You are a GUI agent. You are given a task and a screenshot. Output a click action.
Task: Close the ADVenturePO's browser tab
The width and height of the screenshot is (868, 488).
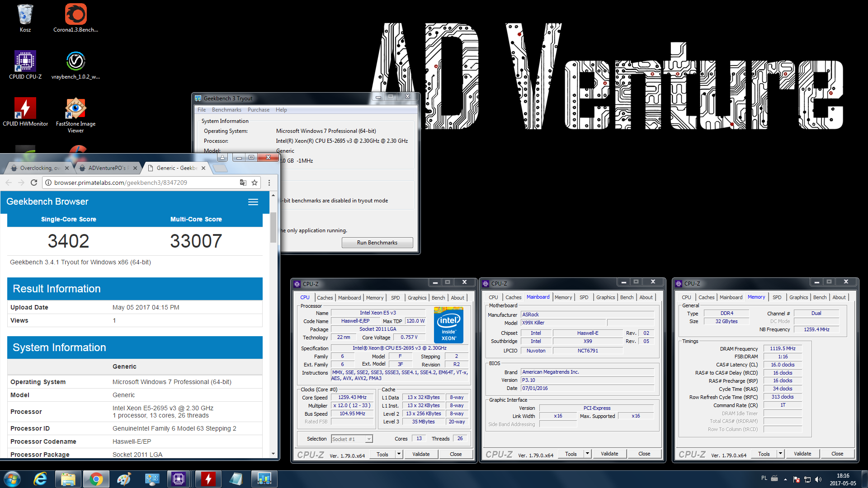[x=135, y=168]
